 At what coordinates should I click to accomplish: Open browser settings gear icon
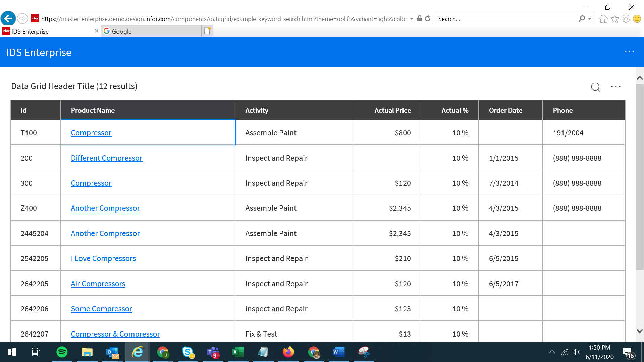pyautogui.click(x=626, y=19)
